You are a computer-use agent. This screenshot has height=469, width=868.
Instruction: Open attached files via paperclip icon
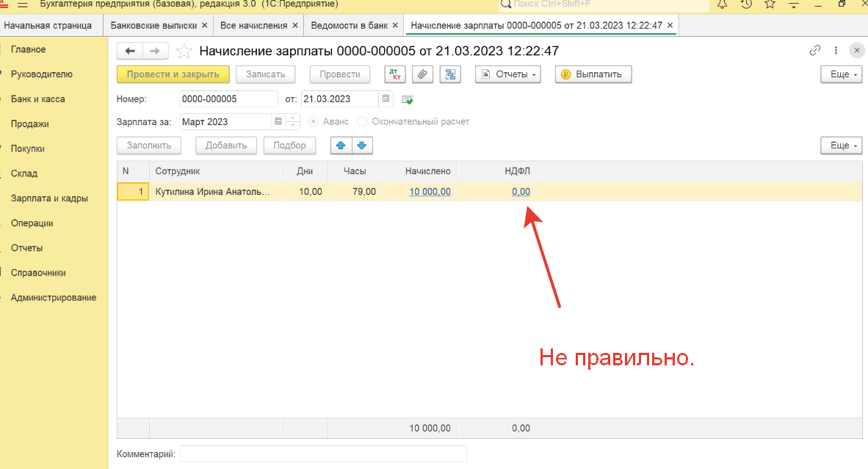click(422, 74)
